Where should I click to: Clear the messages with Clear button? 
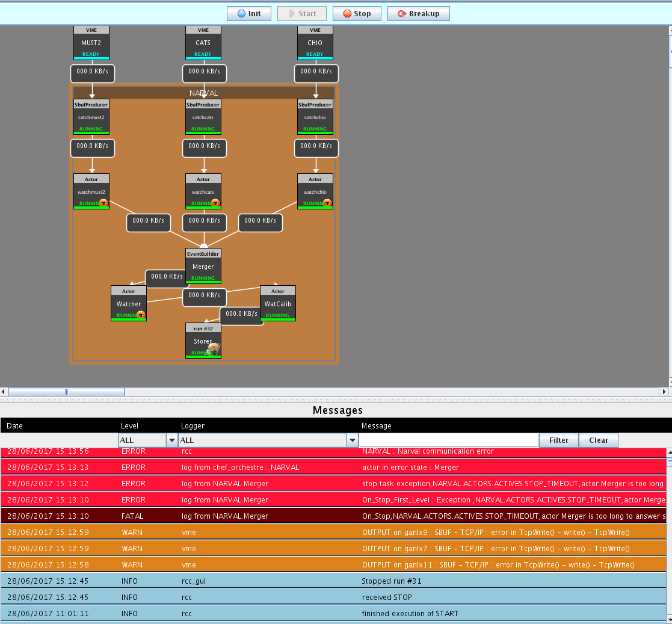598,440
